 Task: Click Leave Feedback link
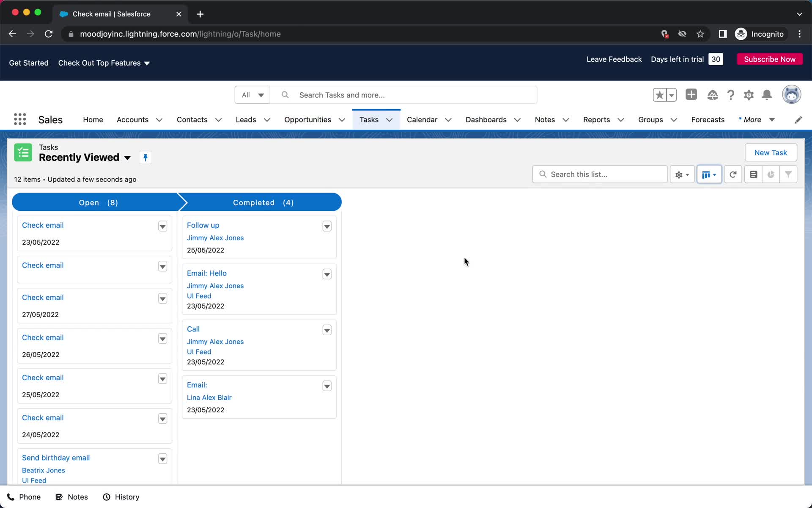pos(614,59)
